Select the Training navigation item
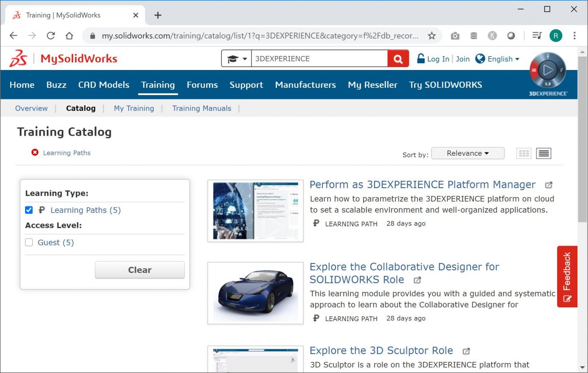 coord(158,84)
